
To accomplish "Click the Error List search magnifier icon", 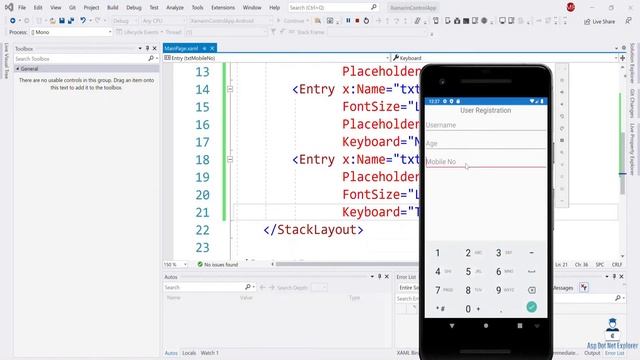I will point(618,298).
